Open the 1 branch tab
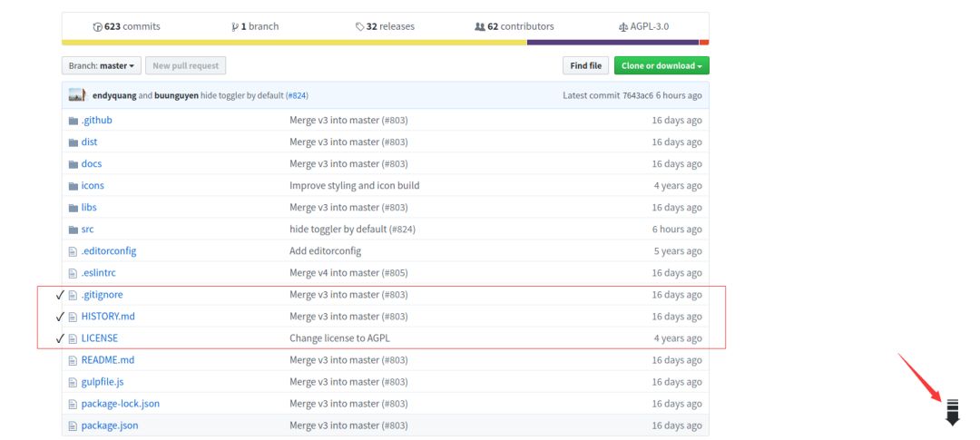The image size is (980, 440). tap(255, 27)
